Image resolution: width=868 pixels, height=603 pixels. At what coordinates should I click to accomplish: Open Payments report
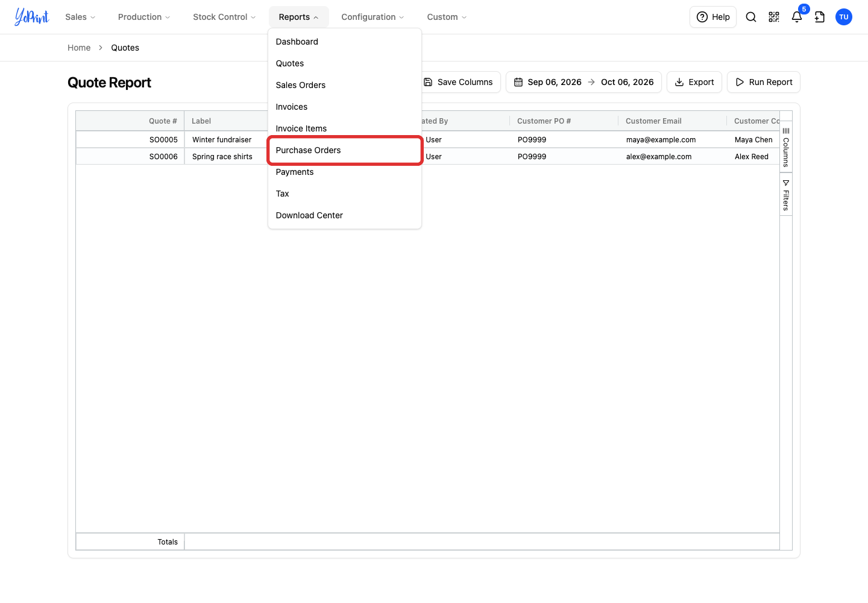345,172
